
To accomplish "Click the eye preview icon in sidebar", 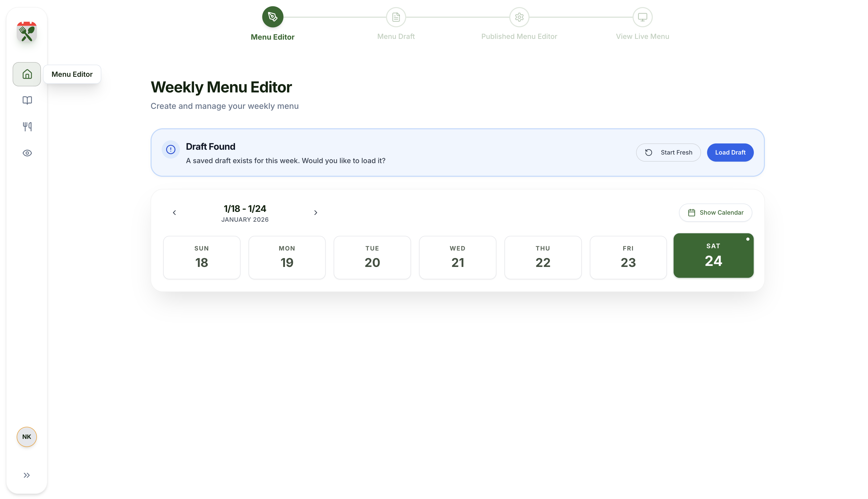I will [x=26, y=153].
